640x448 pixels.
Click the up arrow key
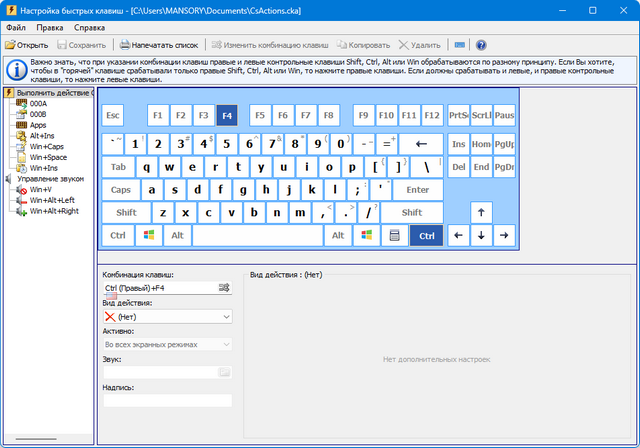tap(481, 213)
